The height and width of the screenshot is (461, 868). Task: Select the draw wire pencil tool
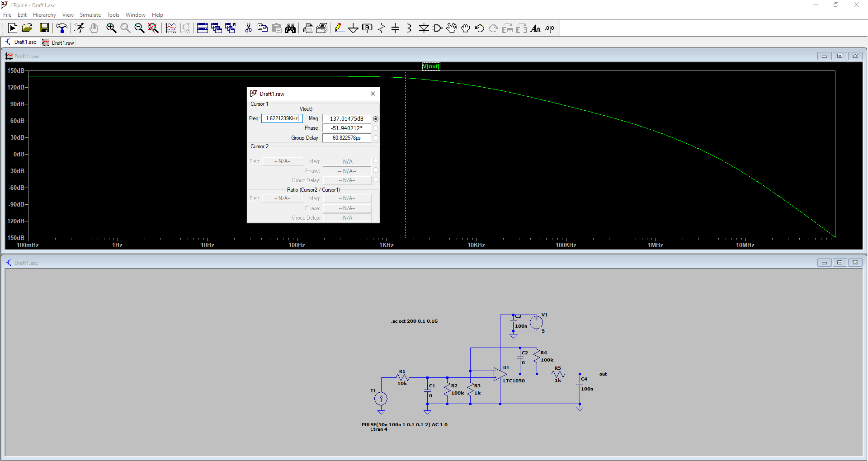[x=339, y=28]
